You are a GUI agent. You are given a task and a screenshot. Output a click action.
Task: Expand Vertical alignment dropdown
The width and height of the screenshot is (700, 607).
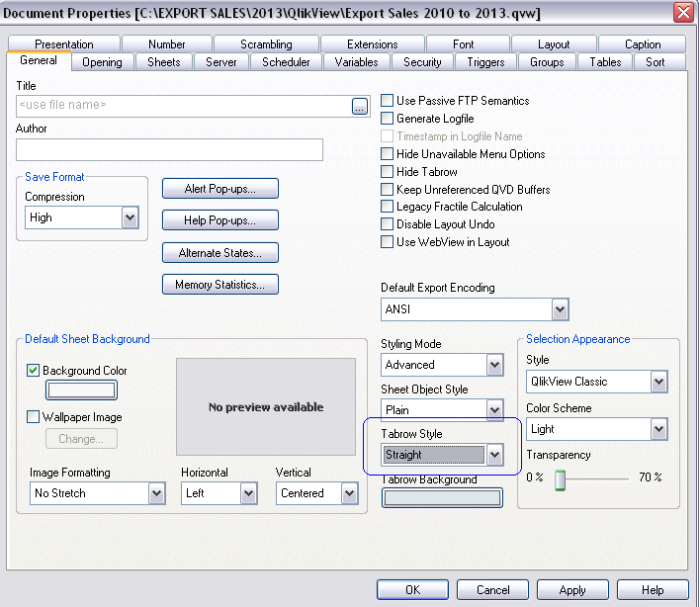(x=350, y=493)
